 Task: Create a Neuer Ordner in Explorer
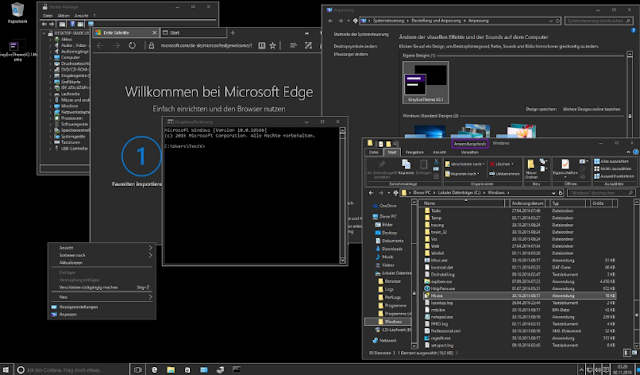pyautogui.click(x=531, y=169)
